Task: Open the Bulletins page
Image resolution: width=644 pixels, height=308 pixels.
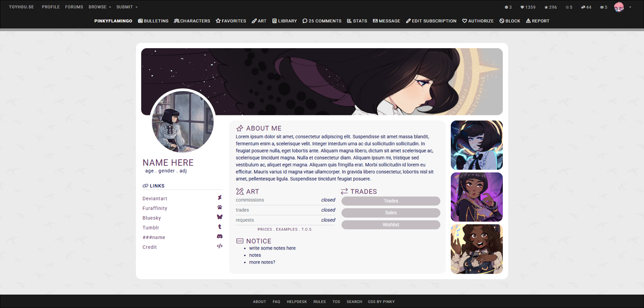Action: pyautogui.click(x=153, y=21)
